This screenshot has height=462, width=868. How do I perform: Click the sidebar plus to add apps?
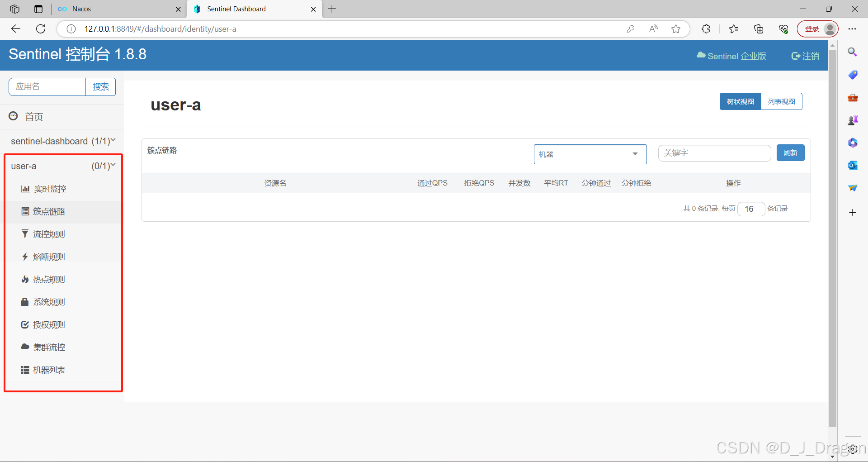pos(853,212)
